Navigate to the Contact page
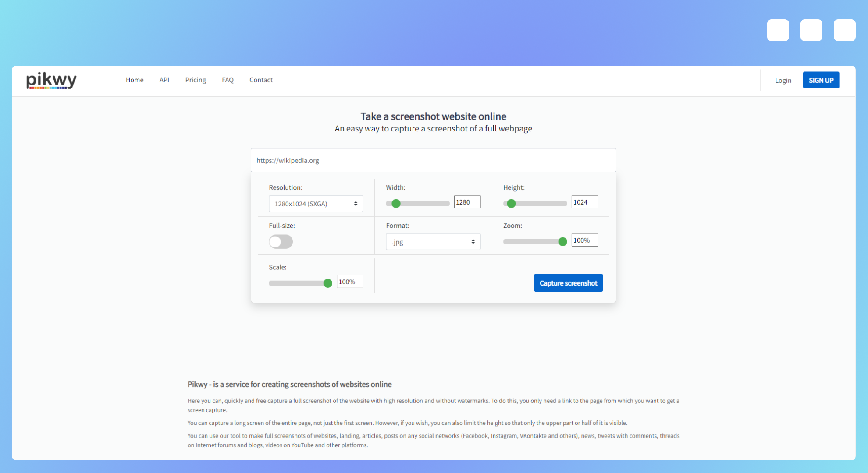The image size is (868, 473). click(x=261, y=80)
